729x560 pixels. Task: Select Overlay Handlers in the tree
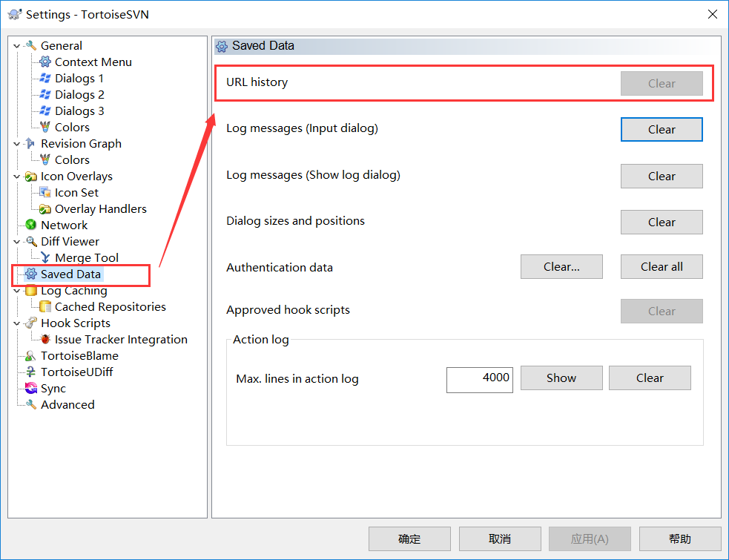(x=100, y=209)
